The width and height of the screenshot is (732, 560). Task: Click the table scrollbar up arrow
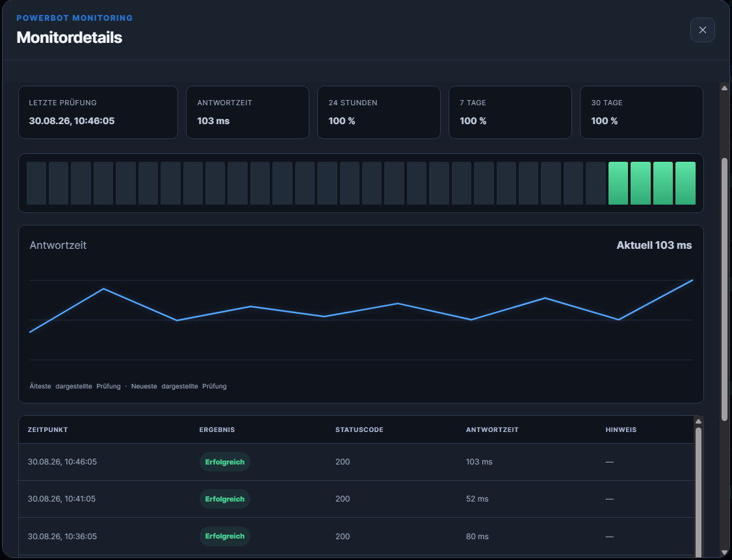(698, 422)
